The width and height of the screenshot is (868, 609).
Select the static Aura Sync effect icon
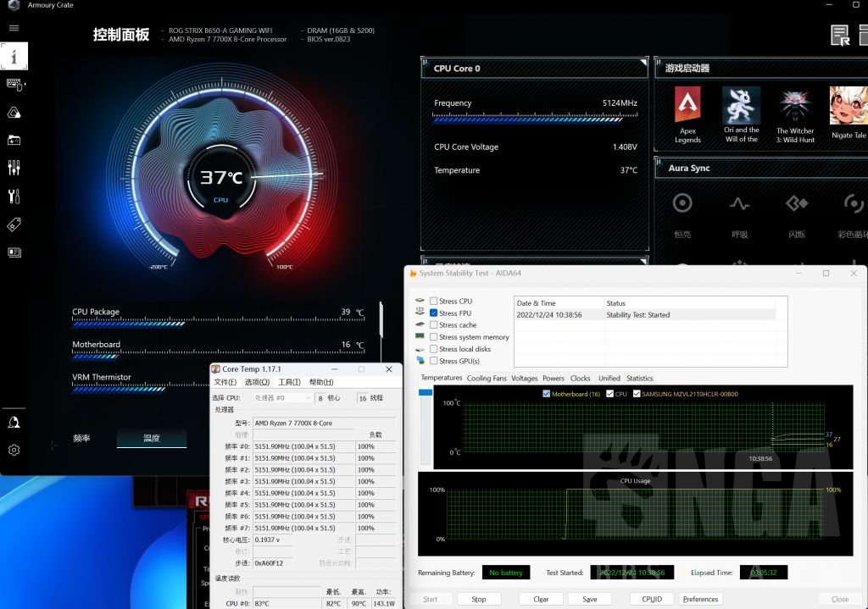682,203
